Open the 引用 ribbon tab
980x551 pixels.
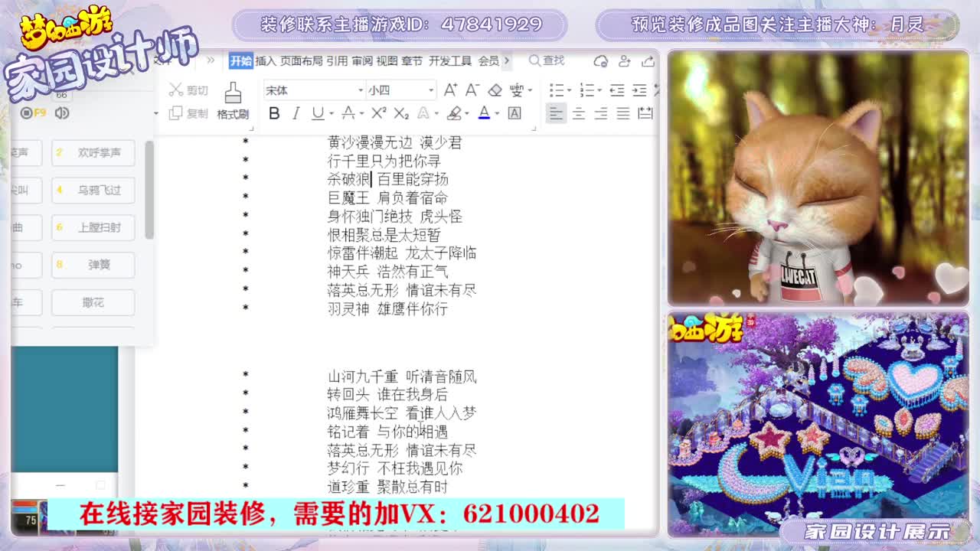click(x=337, y=60)
